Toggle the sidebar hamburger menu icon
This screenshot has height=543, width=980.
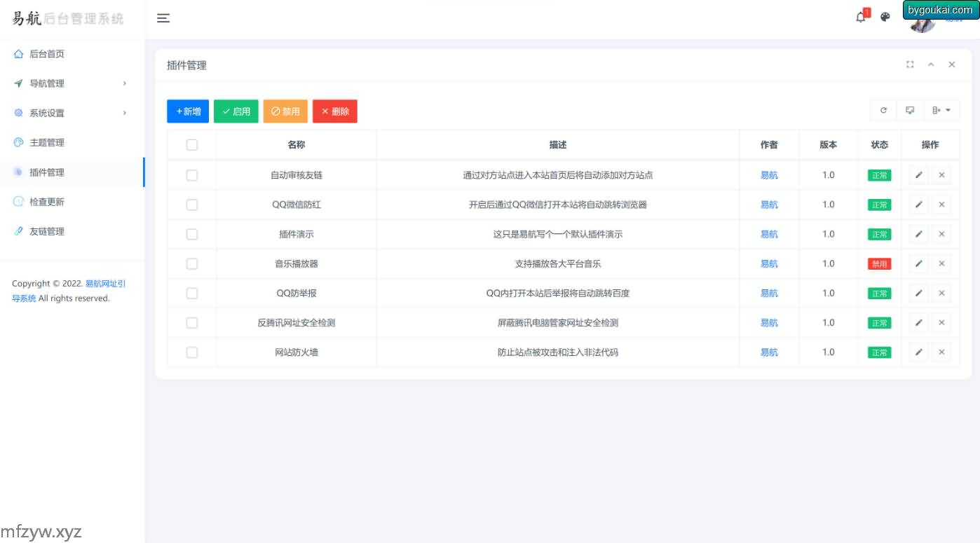coord(163,18)
